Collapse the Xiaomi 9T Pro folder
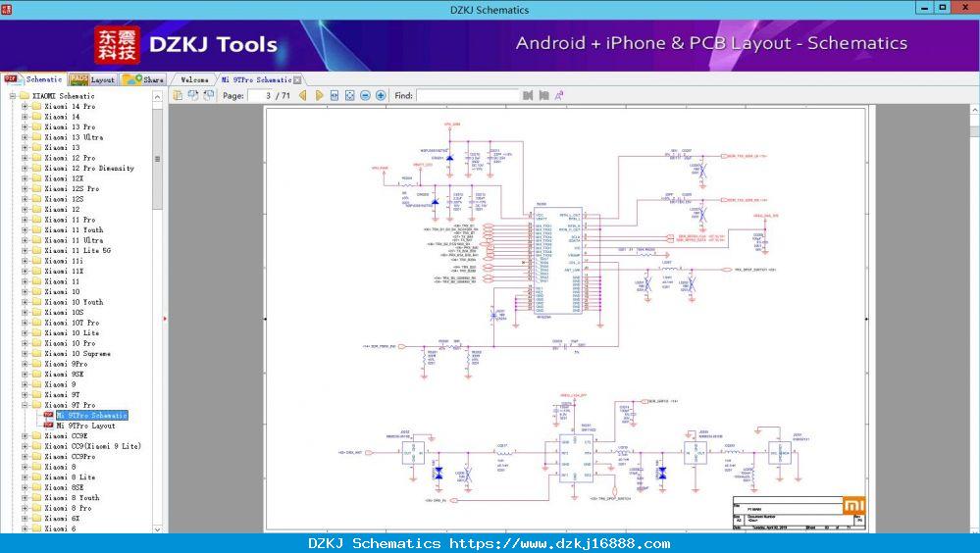This screenshot has height=553, width=980. [x=25, y=405]
